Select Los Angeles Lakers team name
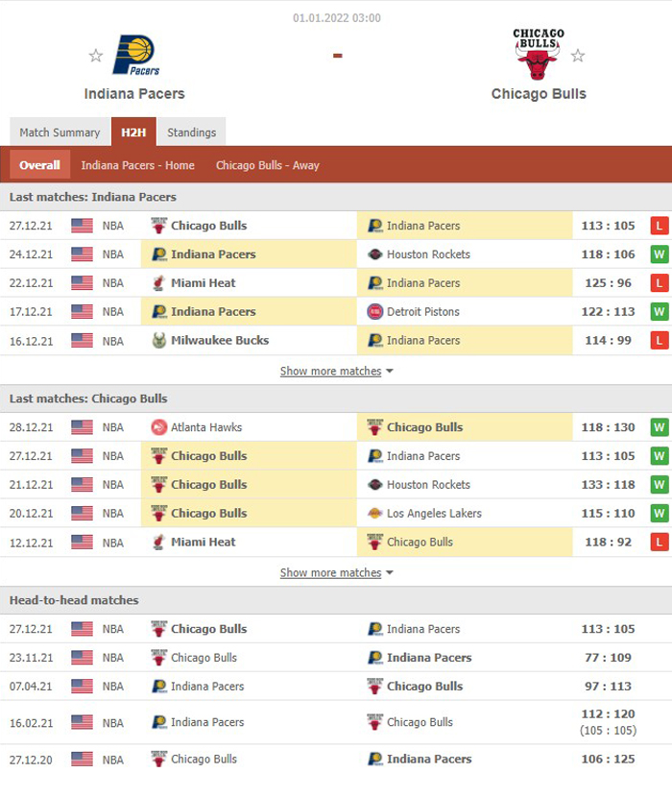Viewport: 672px width, 797px height. coord(434,514)
